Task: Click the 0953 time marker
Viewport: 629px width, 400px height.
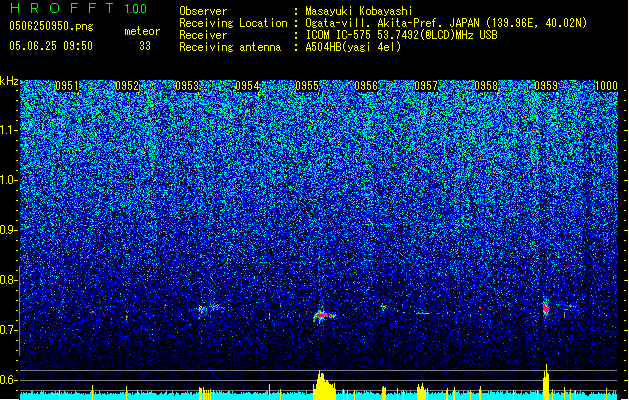Action: click(187, 86)
